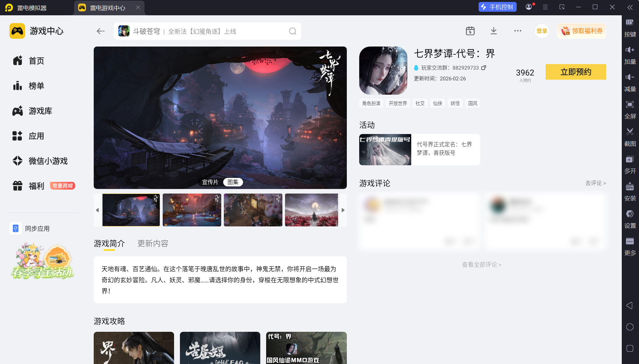Open 按键 keymapping tool
The width and height of the screenshot is (639, 364).
coord(630,28)
